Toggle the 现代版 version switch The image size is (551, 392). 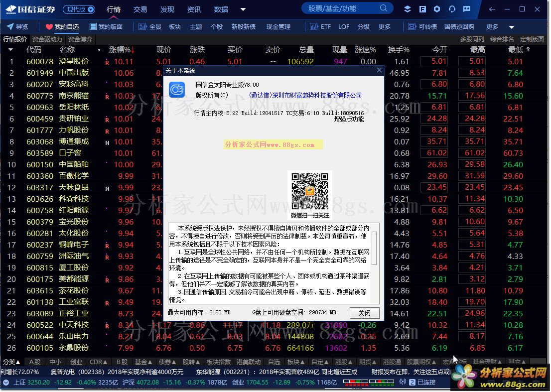(79, 9)
